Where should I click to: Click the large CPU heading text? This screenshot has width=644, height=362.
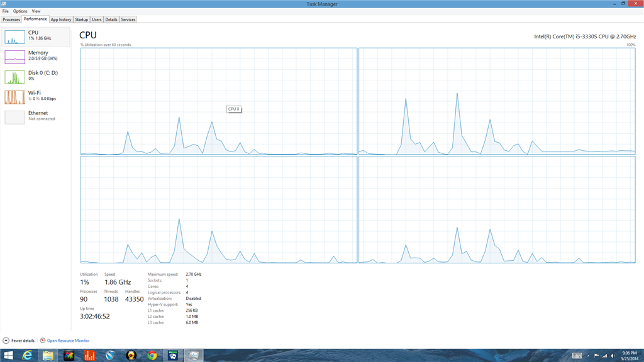88,35
